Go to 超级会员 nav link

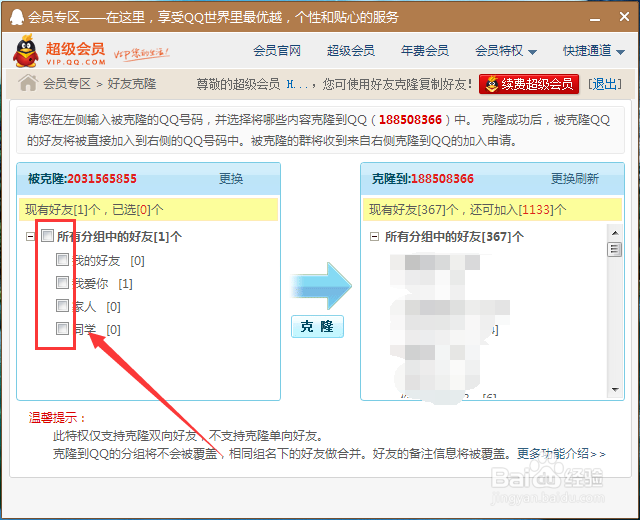click(x=351, y=51)
